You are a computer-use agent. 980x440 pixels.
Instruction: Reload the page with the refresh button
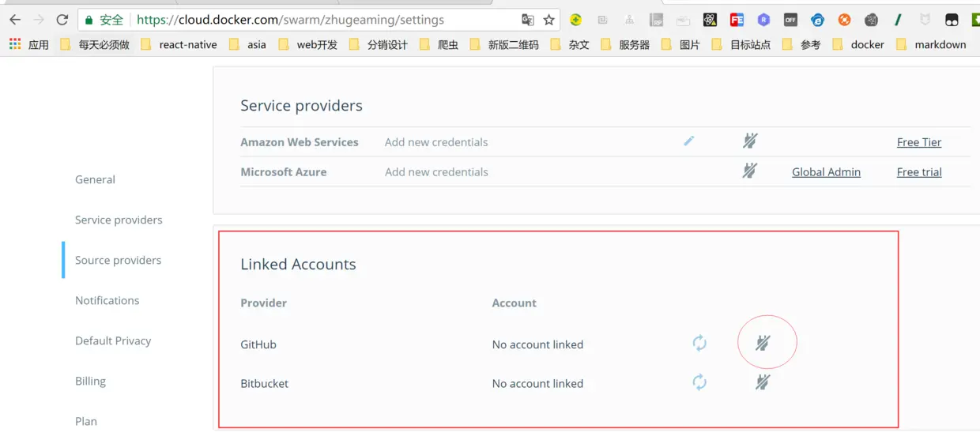[x=62, y=20]
